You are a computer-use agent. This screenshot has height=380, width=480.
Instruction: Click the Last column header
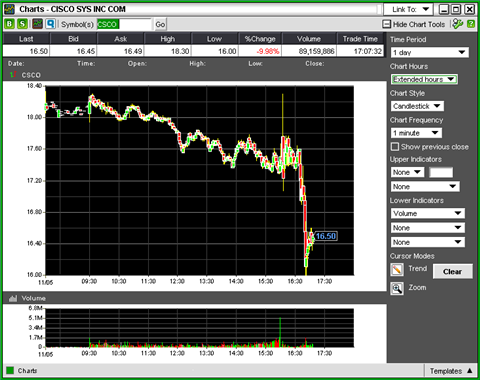pyautogui.click(x=26, y=39)
